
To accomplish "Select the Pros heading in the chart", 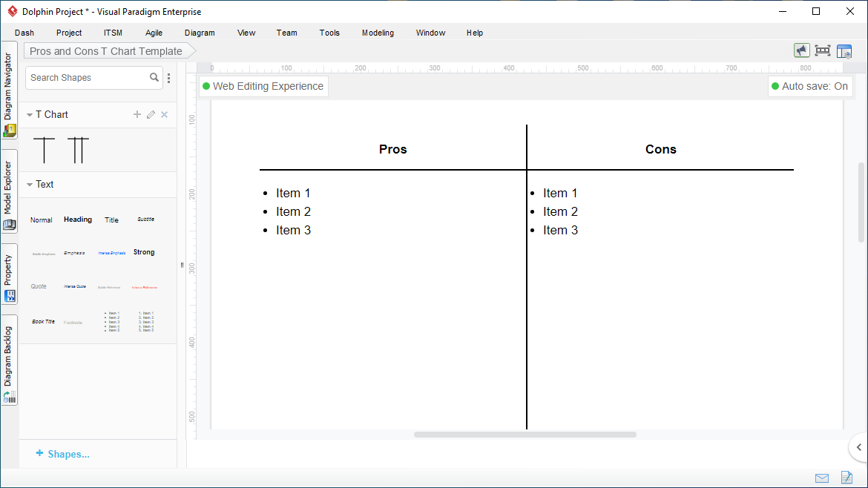I will tap(393, 149).
